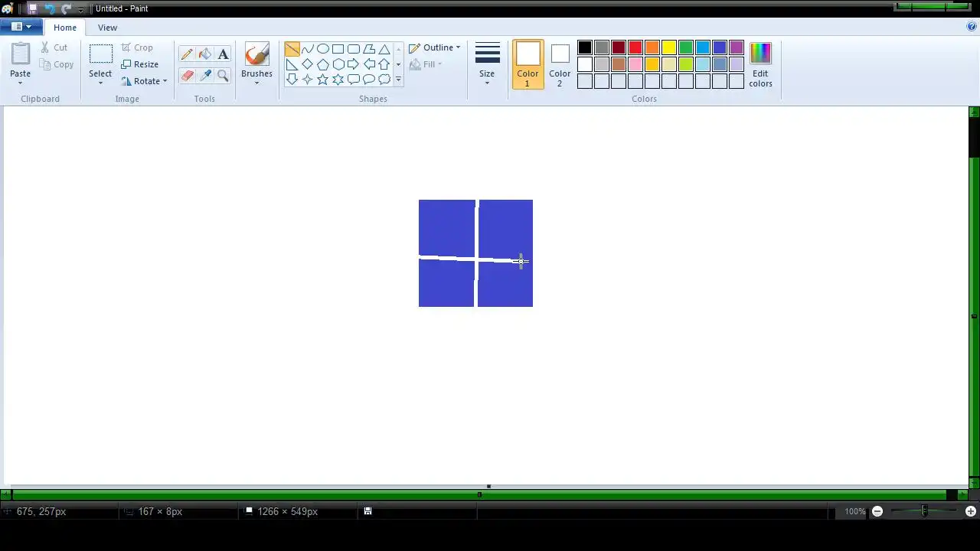The height and width of the screenshot is (551, 980).
Task: Choose the Polygon shape
Action: [369, 49]
